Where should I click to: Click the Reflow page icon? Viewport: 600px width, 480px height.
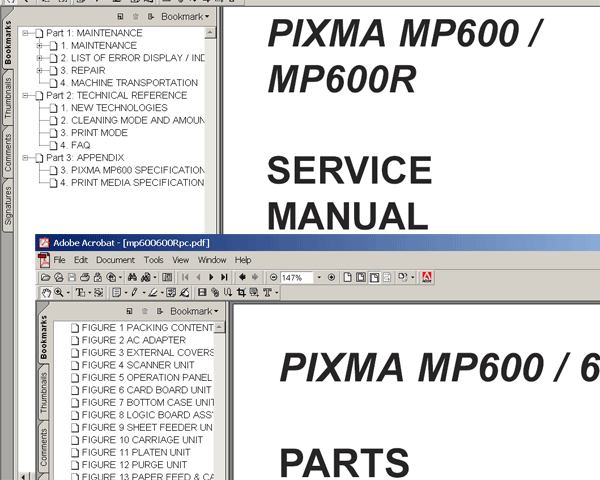[387, 277]
